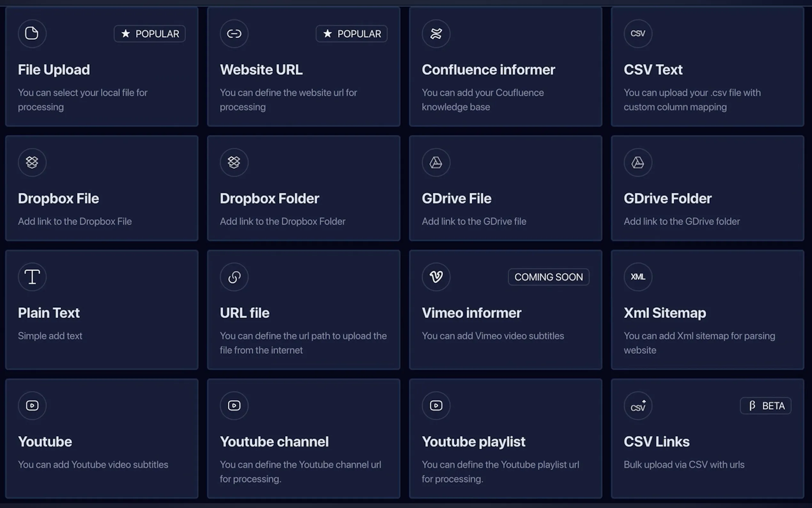812x508 pixels.
Task: Choose the Xml Sitemap heading
Action: click(665, 313)
